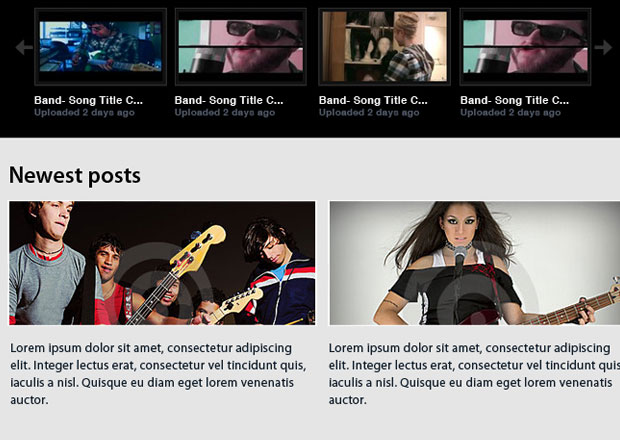Image resolution: width=620 pixels, height=440 pixels.
Task: Click the first Band- Song Title link
Action: point(88,100)
